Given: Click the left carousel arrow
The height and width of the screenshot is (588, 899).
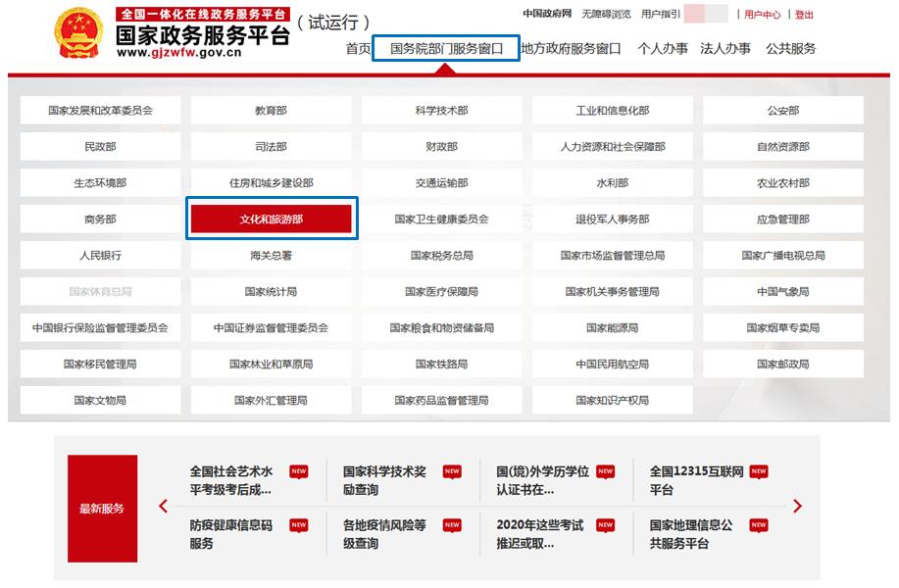Looking at the screenshot, I should (x=164, y=507).
